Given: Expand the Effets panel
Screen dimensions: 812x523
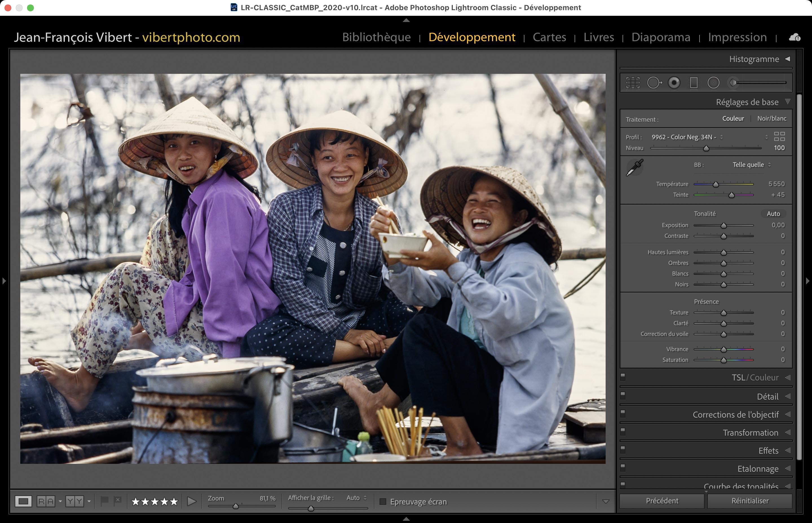Looking at the screenshot, I should 768,451.
